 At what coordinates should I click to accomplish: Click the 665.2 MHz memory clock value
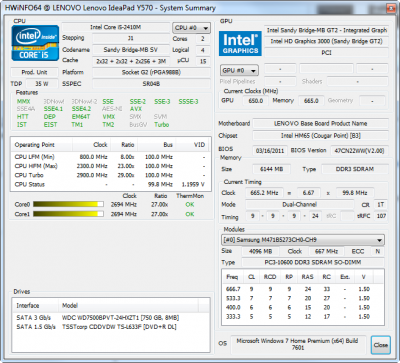264,193
